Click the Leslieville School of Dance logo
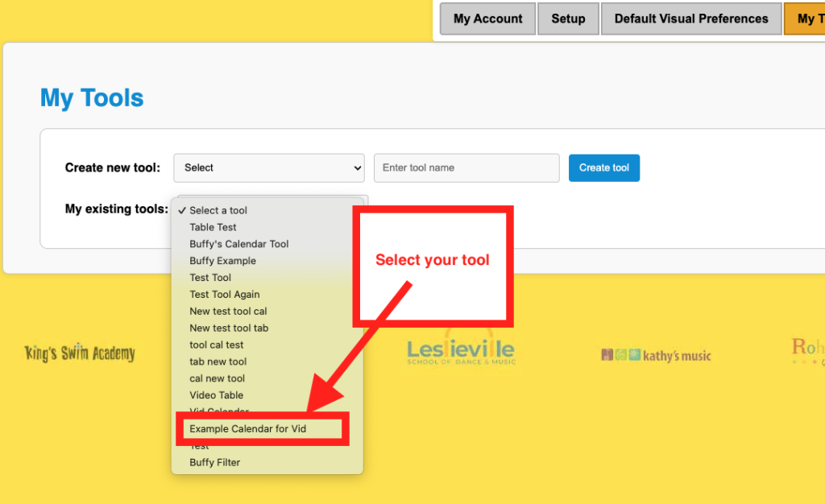825x504 pixels. (x=460, y=353)
